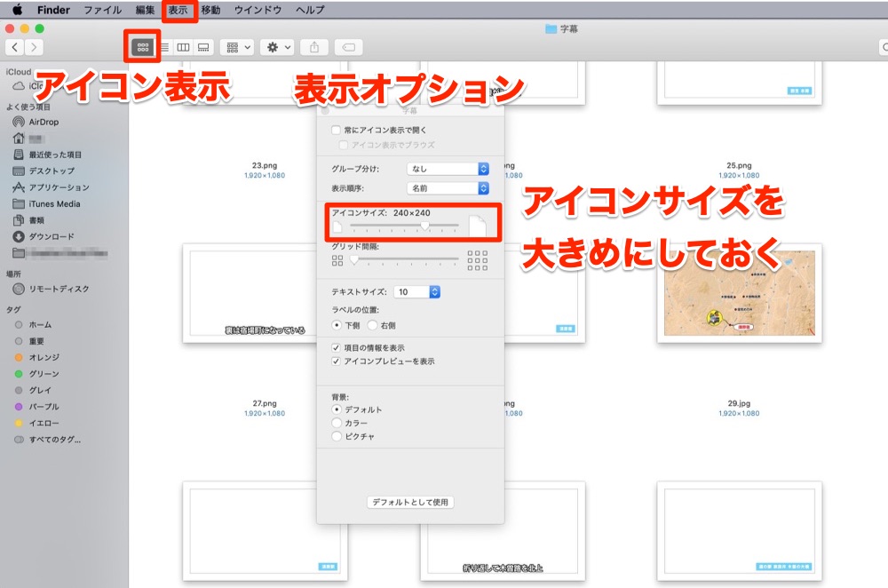Select カラー background radio
This screenshot has width=888, height=588.
[337, 423]
